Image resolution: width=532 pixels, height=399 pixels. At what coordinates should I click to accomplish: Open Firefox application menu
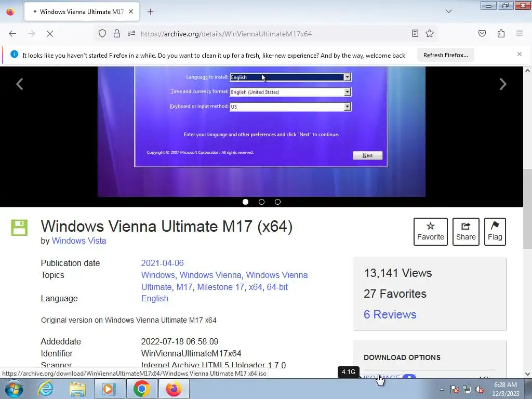point(520,33)
